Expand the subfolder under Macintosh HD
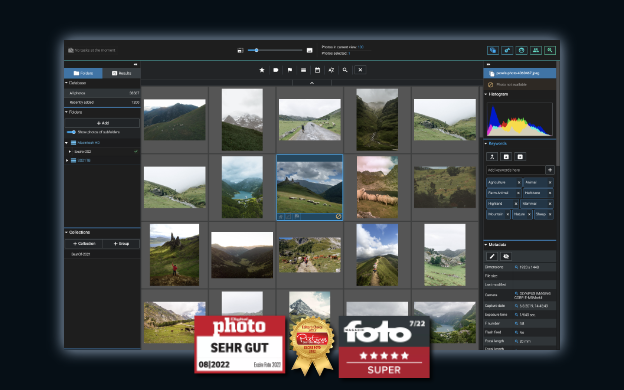Viewport: 624px width, 390px height. pos(70,152)
